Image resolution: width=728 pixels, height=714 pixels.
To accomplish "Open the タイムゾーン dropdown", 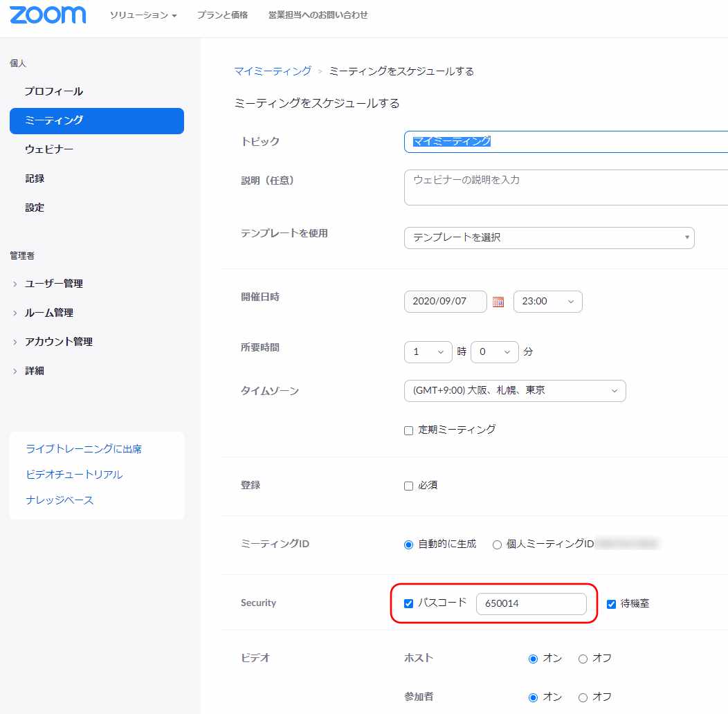I will pyautogui.click(x=514, y=390).
